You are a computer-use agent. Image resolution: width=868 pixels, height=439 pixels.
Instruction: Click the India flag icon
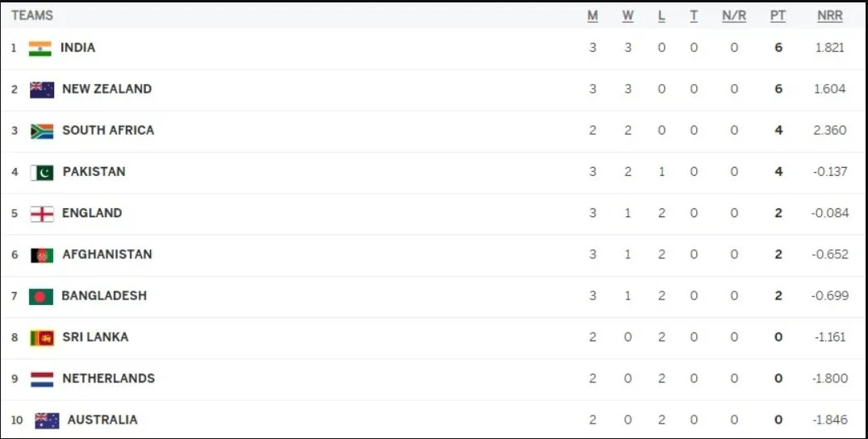click(40, 48)
